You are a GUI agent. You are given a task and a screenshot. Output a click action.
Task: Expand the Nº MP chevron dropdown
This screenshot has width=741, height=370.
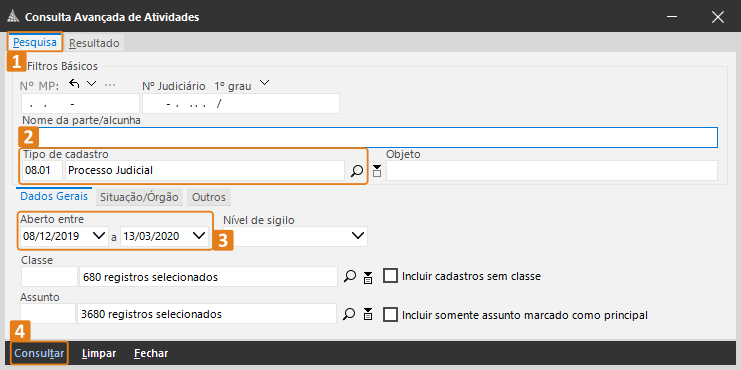(91, 84)
